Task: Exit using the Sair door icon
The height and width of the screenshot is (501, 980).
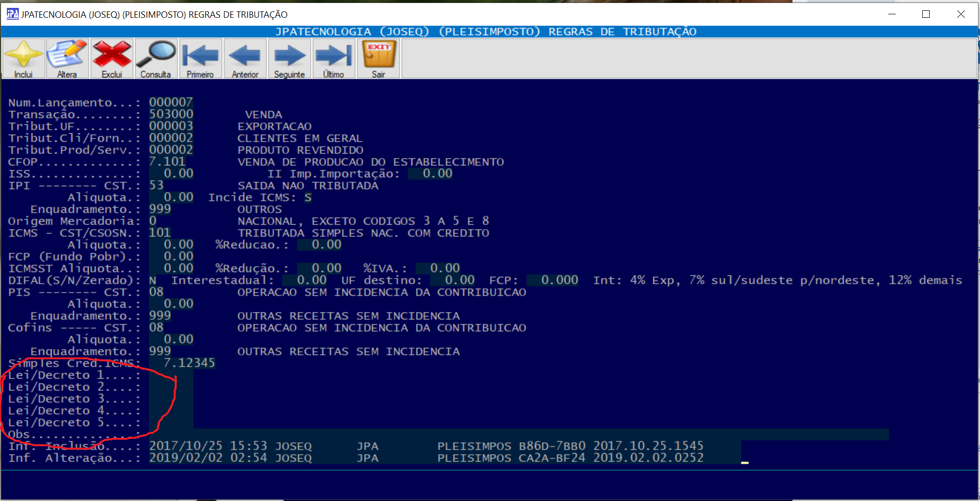Action: pos(378,59)
